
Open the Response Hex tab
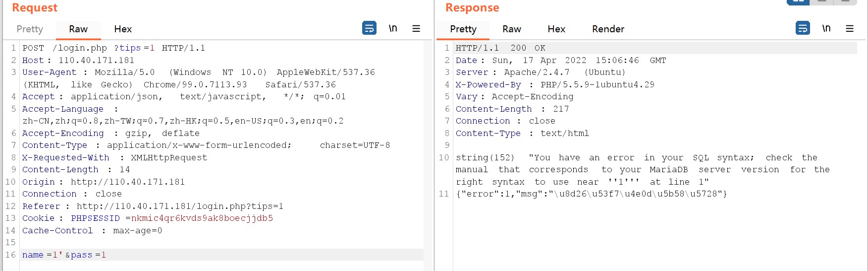point(556,29)
